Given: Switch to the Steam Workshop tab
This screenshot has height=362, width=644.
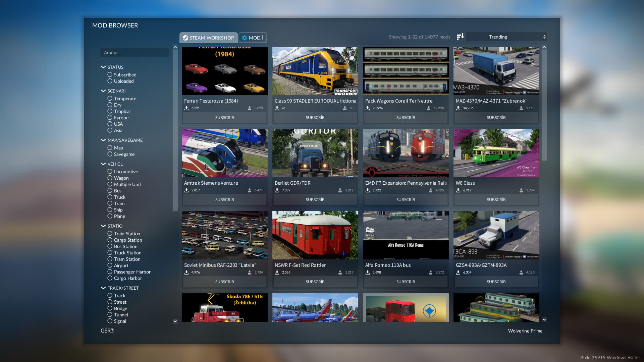Looking at the screenshot, I should pyautogui.click(x=209, y=38).
